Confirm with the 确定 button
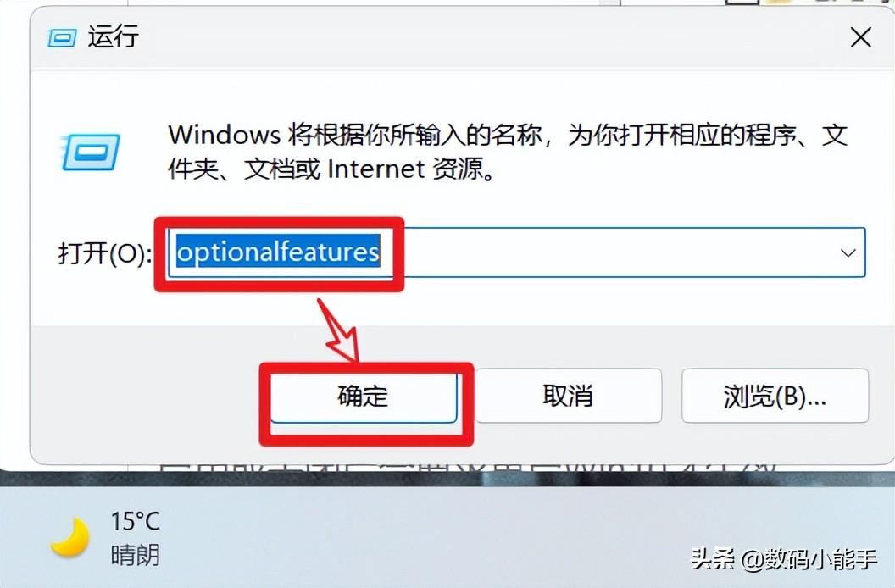Screen dimensions: 895x588 [x=363, y=396]
